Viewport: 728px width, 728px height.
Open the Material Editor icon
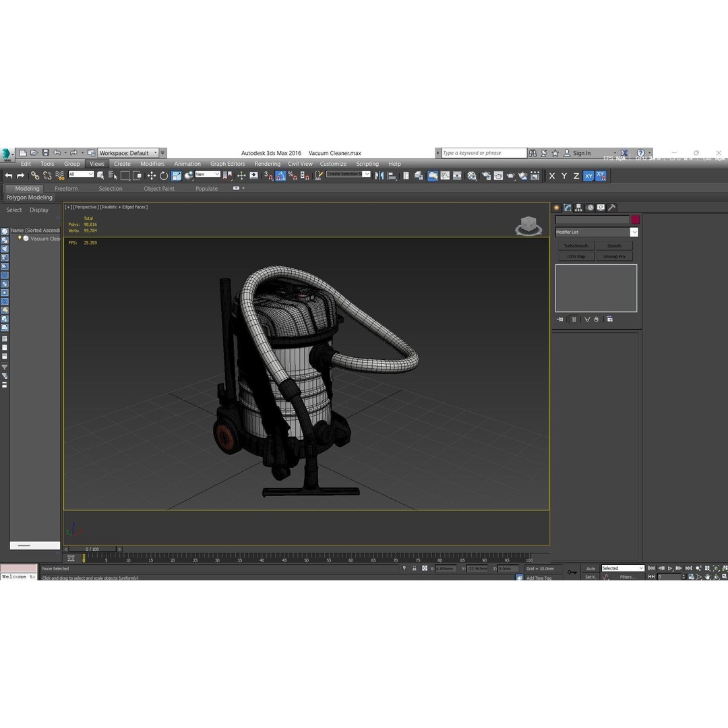472,176
